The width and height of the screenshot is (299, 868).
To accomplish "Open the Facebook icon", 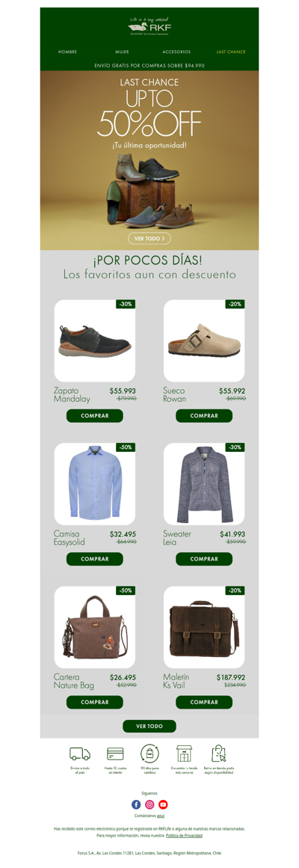I will click(136, 804).
